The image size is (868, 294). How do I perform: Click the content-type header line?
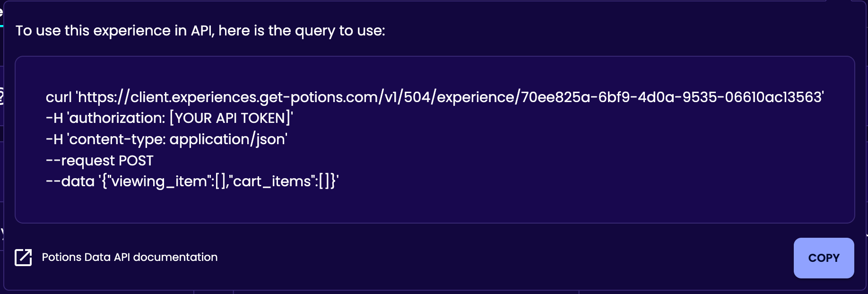(166, 139)
